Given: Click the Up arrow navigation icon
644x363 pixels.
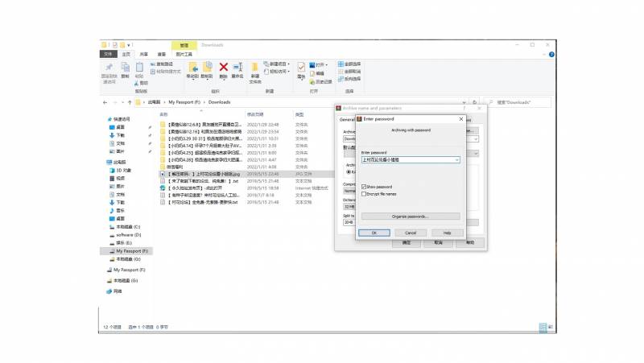Looking at the screenshot, I should 129,103.
